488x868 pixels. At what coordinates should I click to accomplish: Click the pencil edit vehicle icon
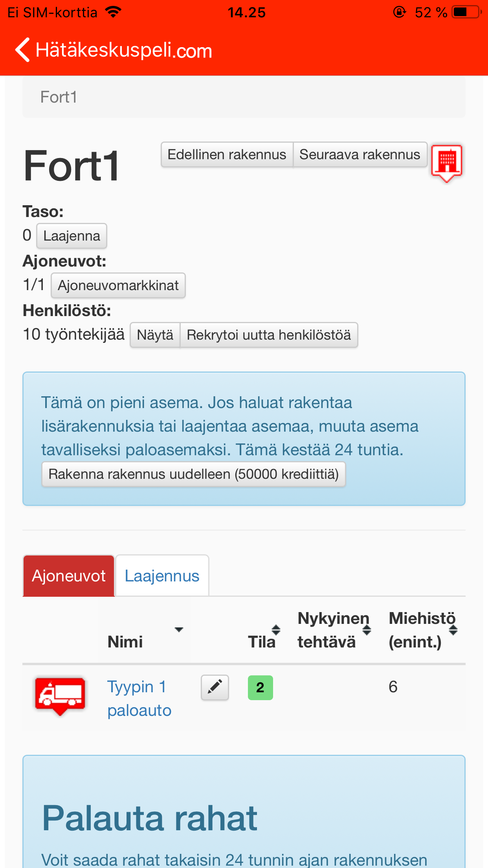click(x=215, y=688)
